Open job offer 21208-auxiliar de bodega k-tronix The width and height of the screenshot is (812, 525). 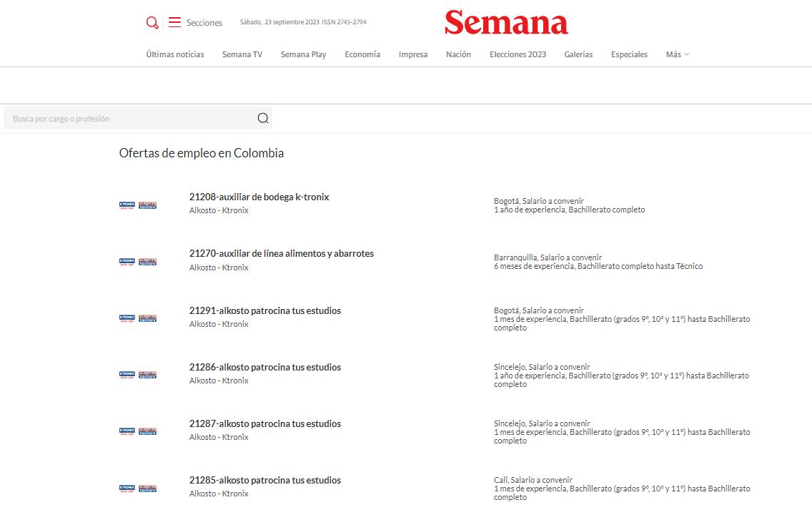pyautogui.click(x=259, y=196)
